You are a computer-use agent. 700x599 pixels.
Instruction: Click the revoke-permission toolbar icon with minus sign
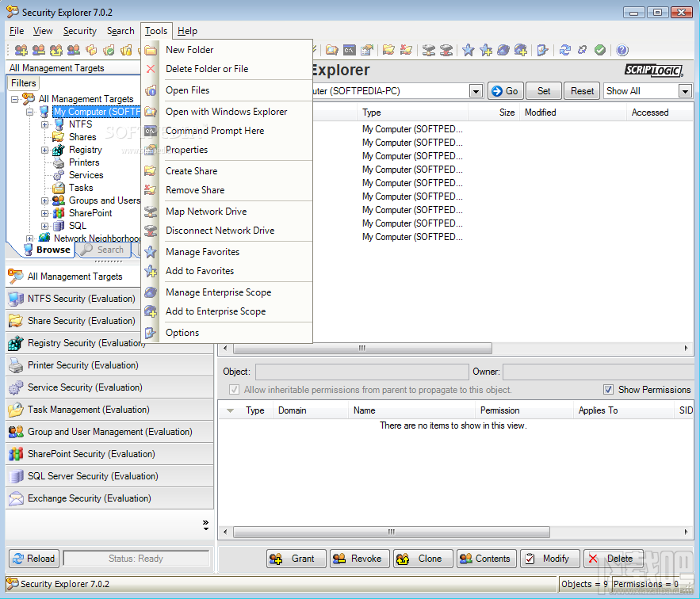tap(38, 50)
